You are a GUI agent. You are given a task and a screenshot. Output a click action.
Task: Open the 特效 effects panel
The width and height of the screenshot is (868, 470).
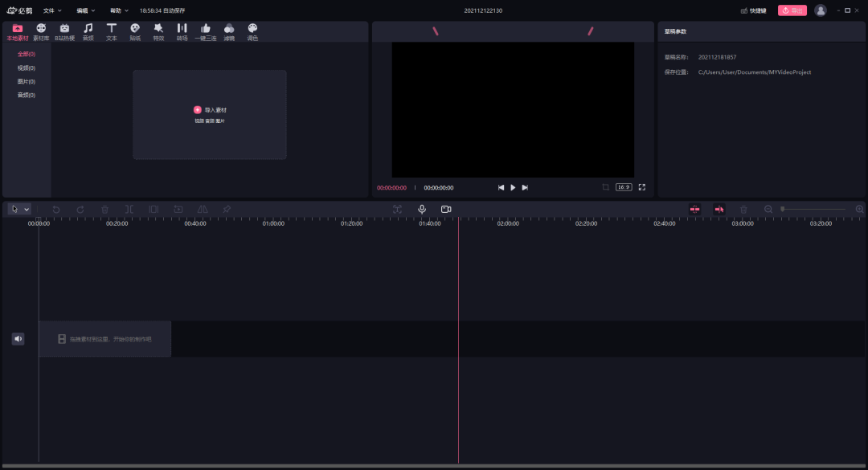[158, 32]
